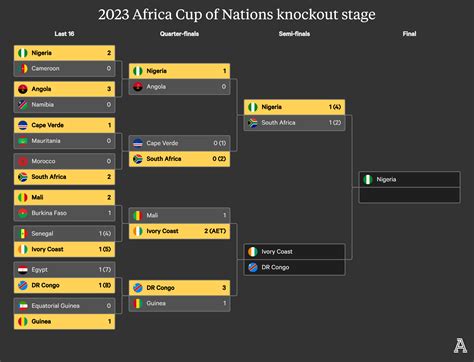Screen dimensions: 474x362
Task: Click the Guinea quarter-final row with score 1
Action: (x=179, y=304)
